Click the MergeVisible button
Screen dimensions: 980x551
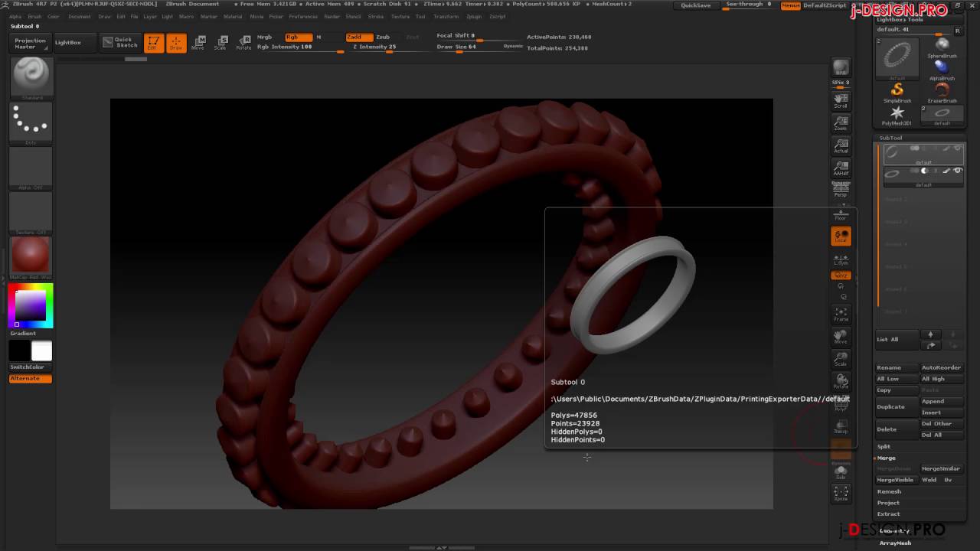(897, 480)
